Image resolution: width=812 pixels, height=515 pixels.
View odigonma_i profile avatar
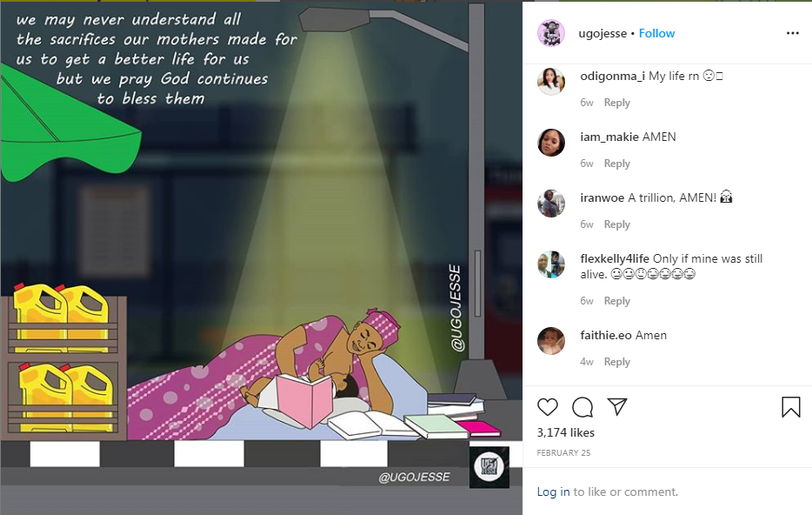[x=551, y=82]
